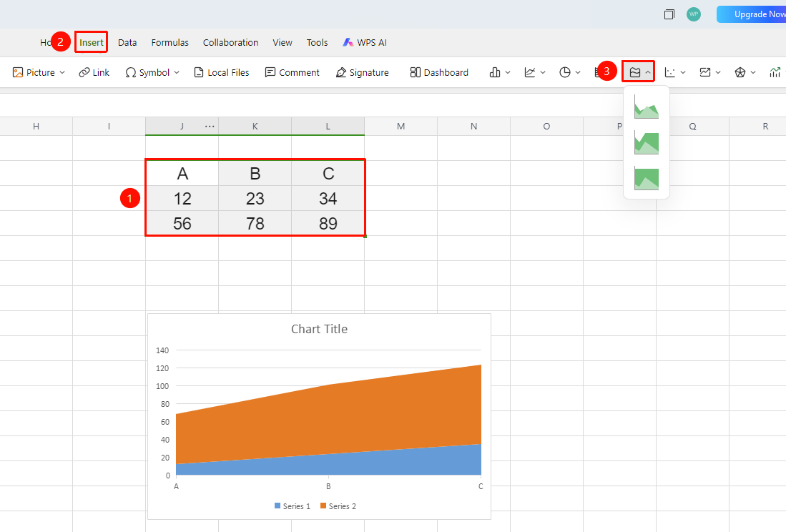Click the Upgrade Now button
Image resolution: width=786 pixels, height=532 pixels.
752,14
